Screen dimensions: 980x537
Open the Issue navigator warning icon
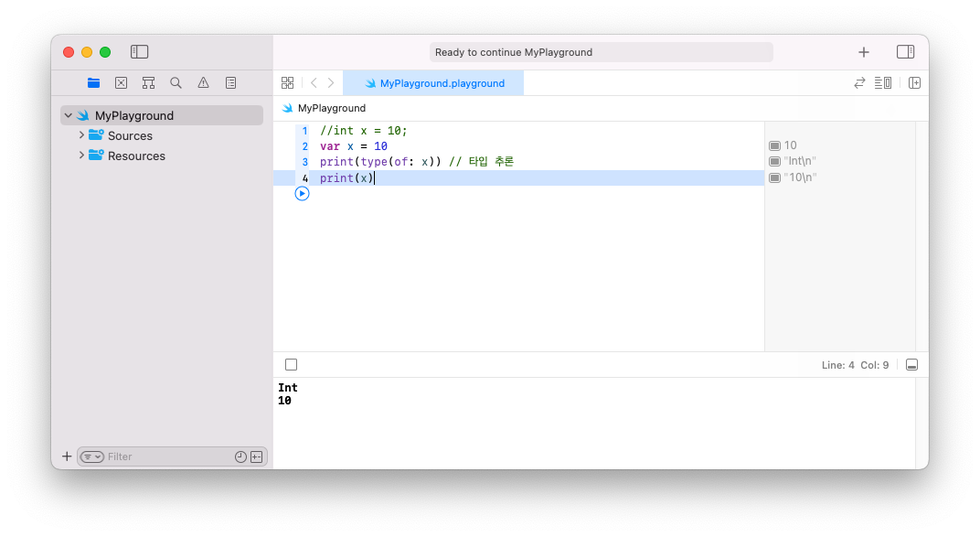(203, 82)
